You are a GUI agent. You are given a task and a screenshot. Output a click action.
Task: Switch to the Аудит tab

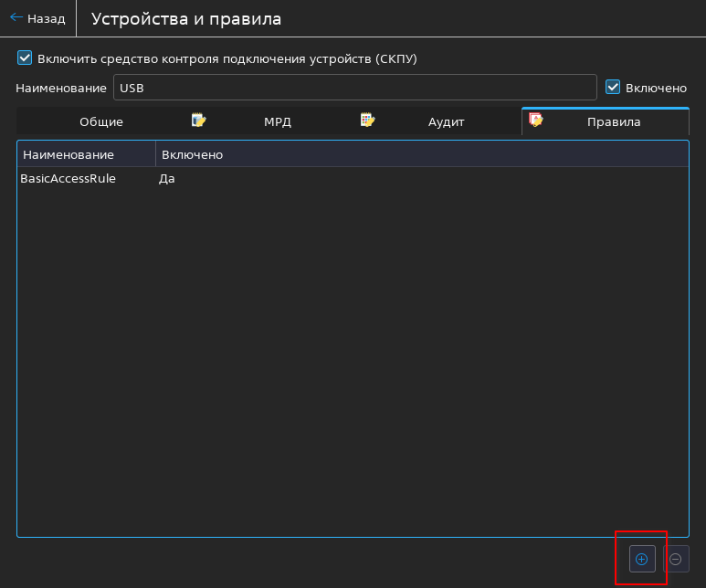click(x=447, y=121)
